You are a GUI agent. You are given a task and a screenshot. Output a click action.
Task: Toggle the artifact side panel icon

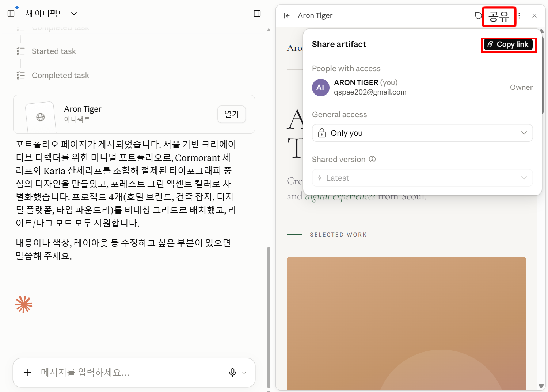pyautogui.click(x=257, y=14)
